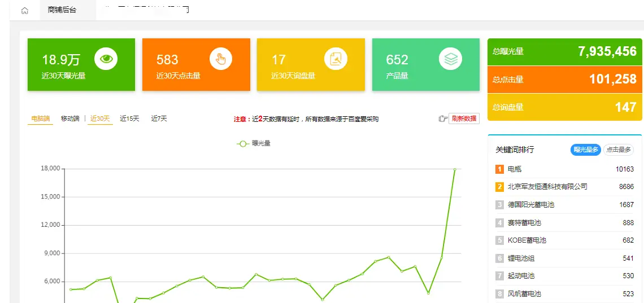Click the 7,935,456 total exposure value
Image resolution: width=644 pixels, height=303 pixels.
607,51
